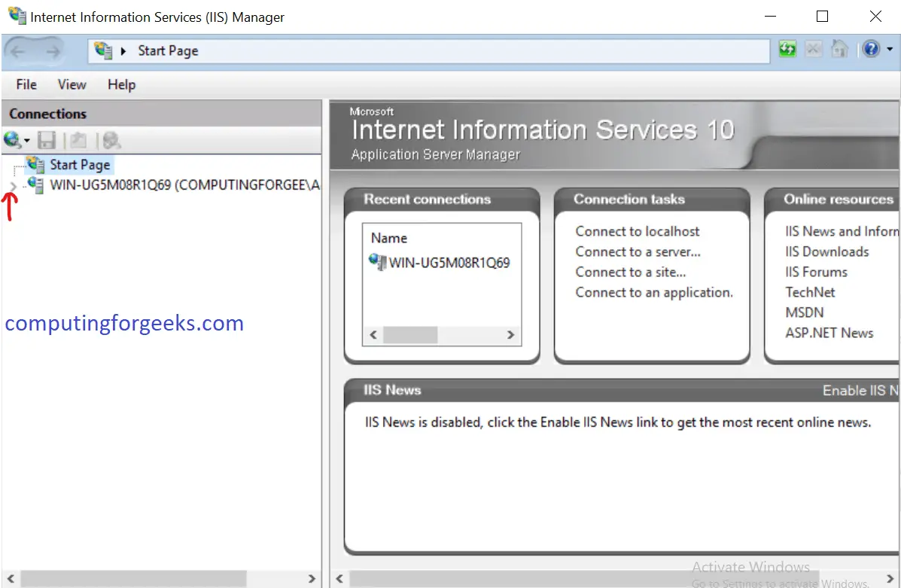Open the Help icon dropdown arrow
The width and height of the screenshot is (901, 588).
890,50
